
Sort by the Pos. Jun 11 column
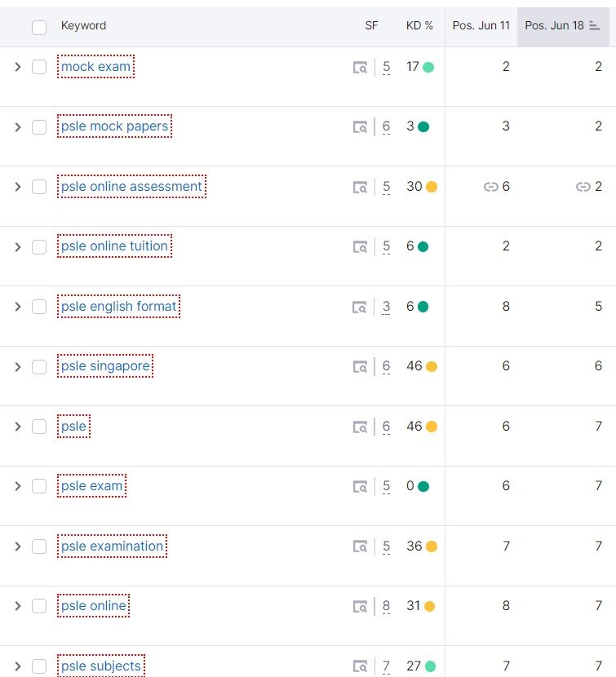pos(481,25)
